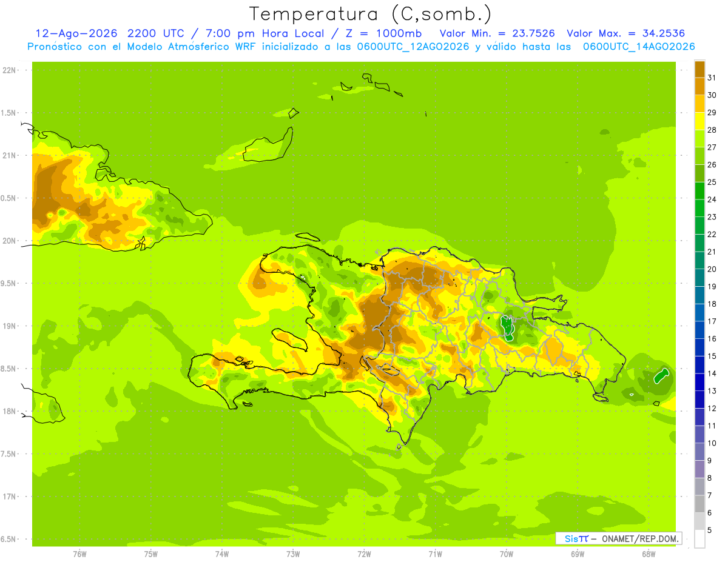Click the yellow legend swatch between 28 and 29

[x=699, y=121]
